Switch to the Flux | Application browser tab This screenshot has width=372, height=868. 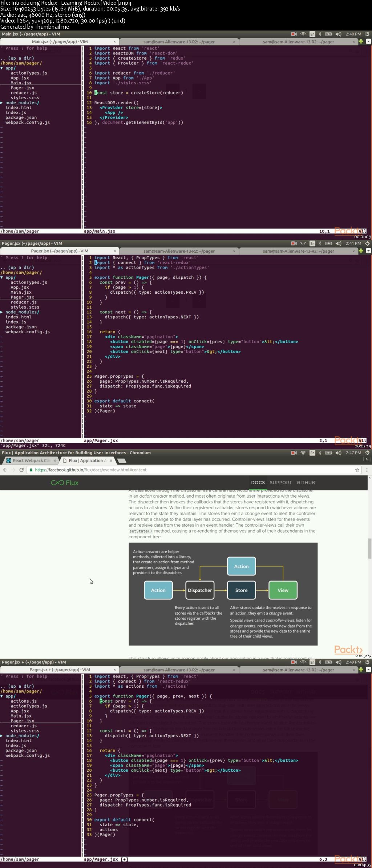point(87,461)
